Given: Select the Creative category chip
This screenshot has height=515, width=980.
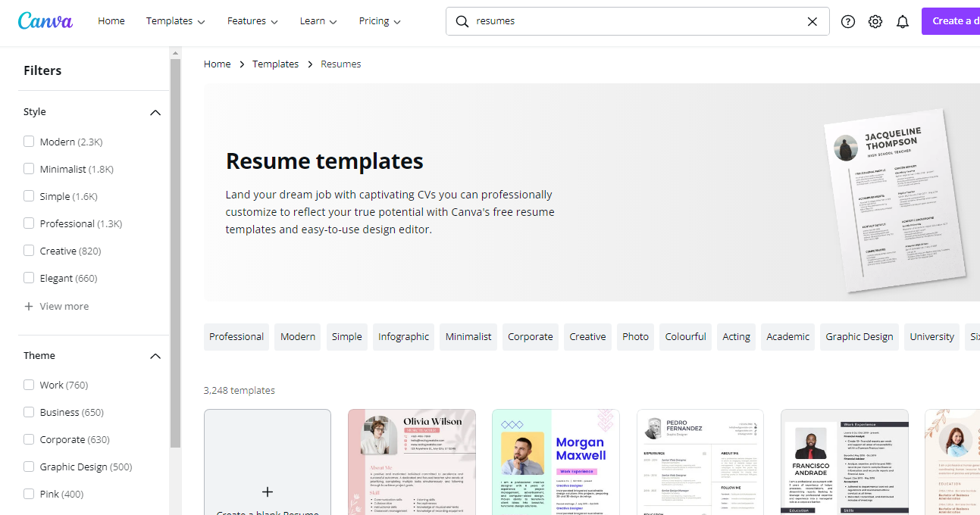Looking at the screenshot, I should point(588,337).
